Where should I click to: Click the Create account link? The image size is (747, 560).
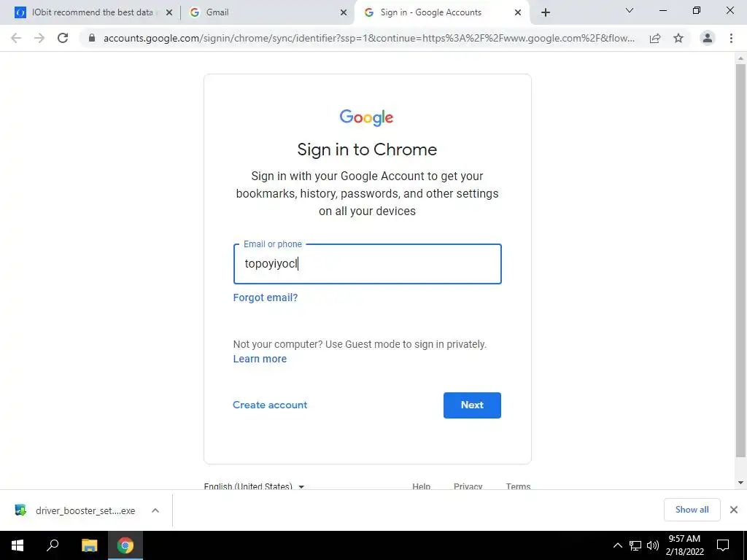pyautogui.click(x=270, y=405)
